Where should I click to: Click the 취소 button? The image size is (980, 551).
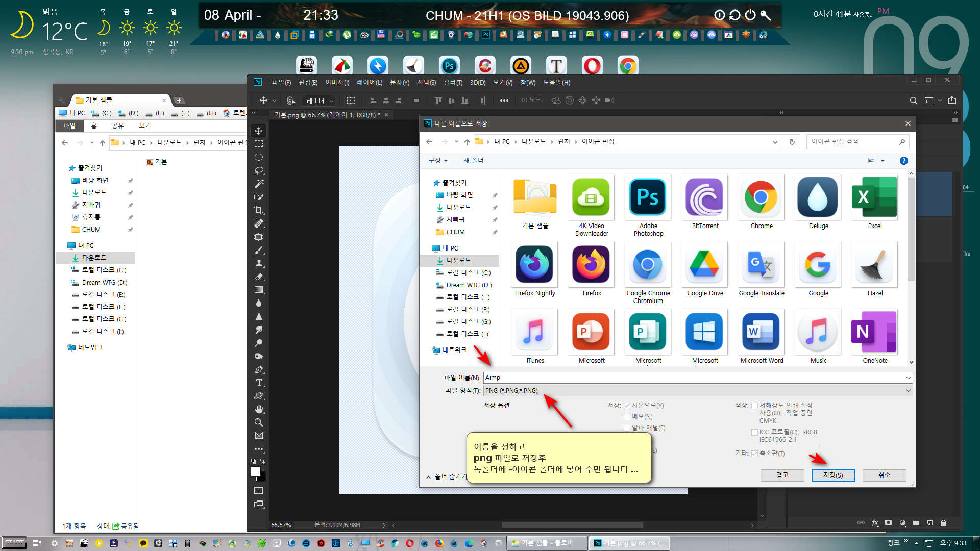884,475
